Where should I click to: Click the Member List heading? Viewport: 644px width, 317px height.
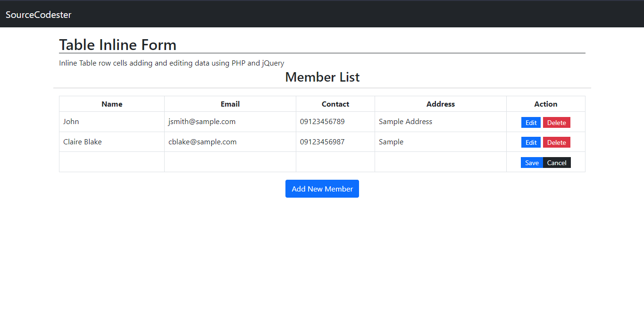coord(322,77)
